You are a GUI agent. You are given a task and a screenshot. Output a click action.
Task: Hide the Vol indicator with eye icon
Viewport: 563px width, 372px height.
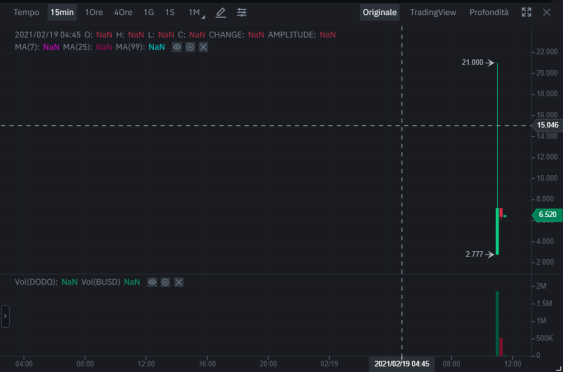[x=152, y=282]
